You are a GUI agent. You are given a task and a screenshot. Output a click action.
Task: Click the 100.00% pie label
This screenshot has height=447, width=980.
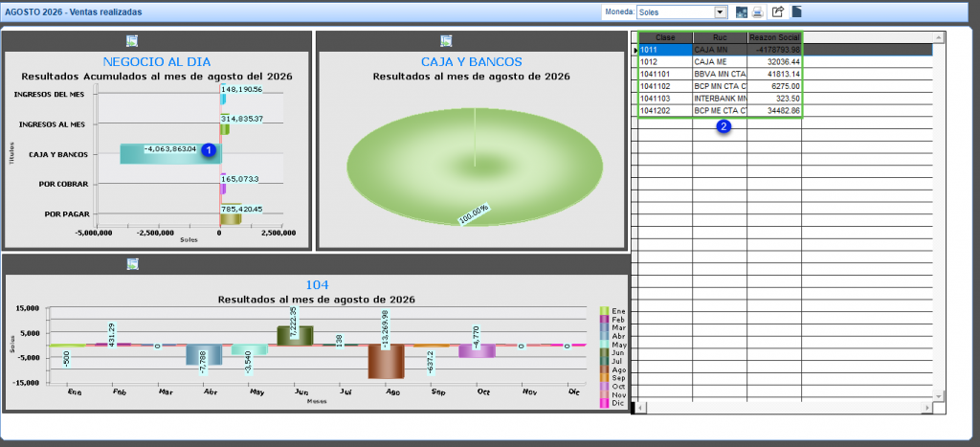pos(475,213)
